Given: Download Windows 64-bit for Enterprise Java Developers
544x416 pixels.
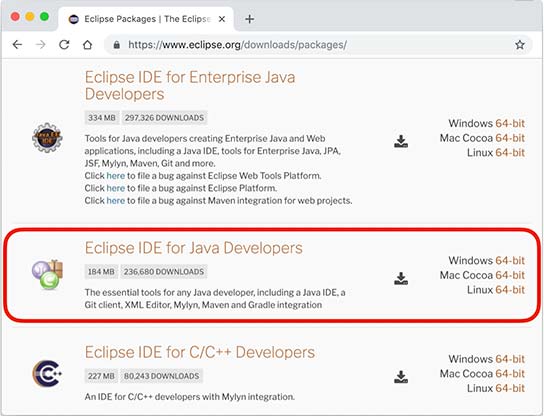Looking at the screenshot, I should pyautogui.click(x=510, y=123).
